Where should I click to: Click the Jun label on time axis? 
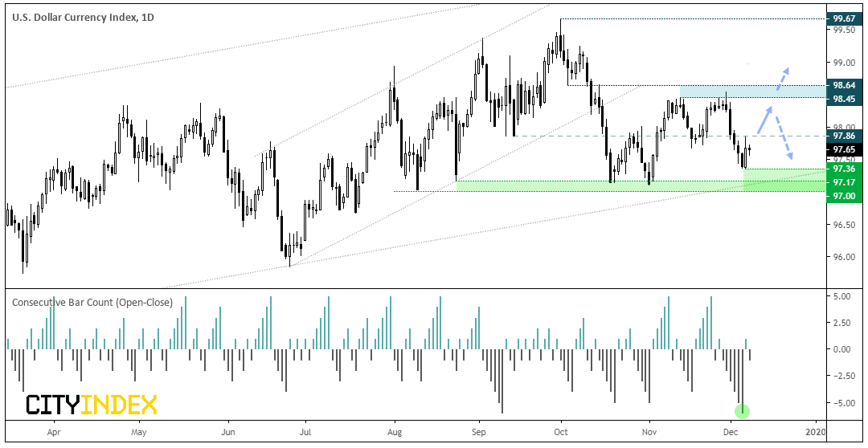tap(227, 430)
